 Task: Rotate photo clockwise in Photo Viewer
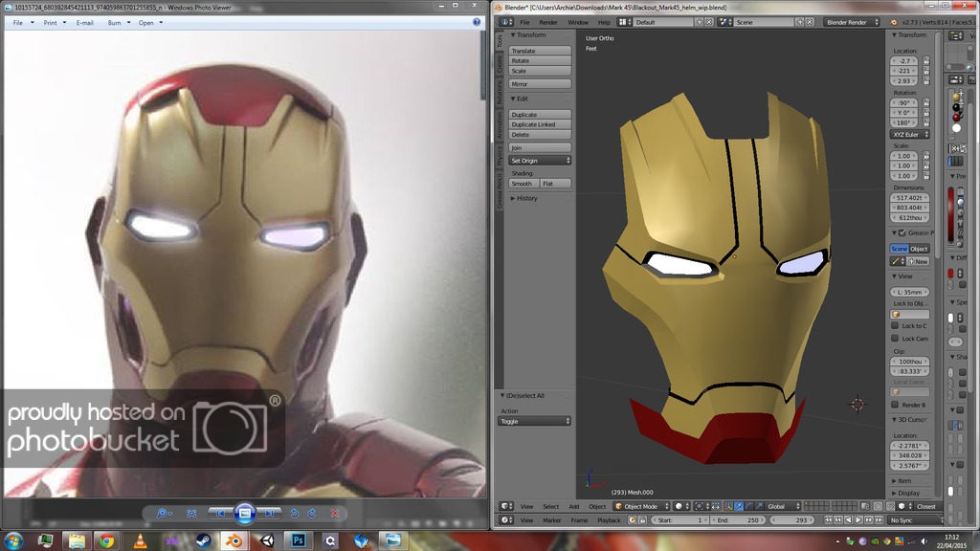[x=312, y=514]
